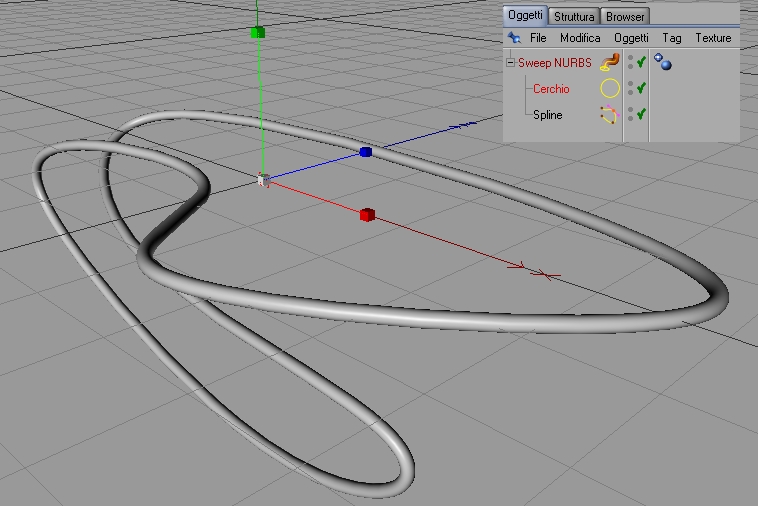Switch to the Oggetti tab
The image size is (758, 506).
[525, 15]
